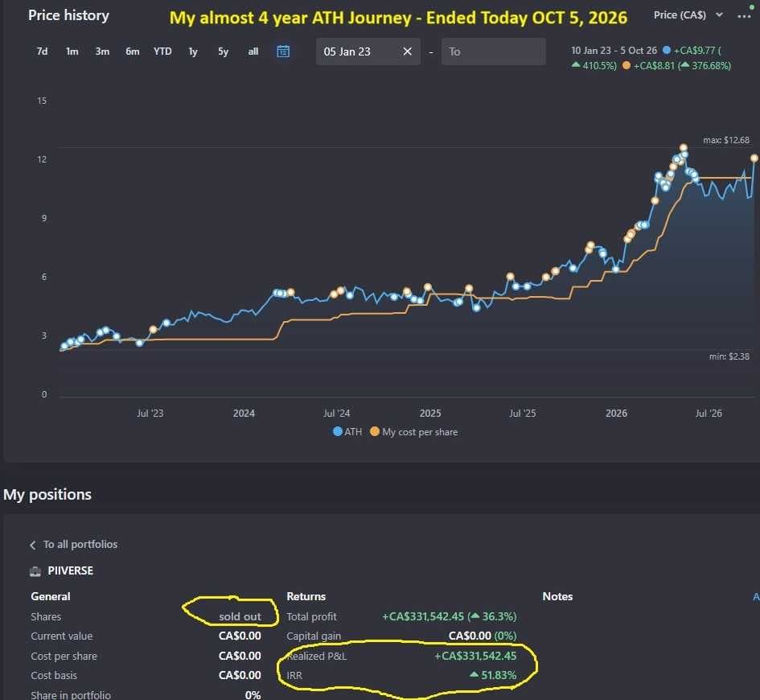Click the 'sold out' Shares value
The image size is (760, 700).
tap(240, 616)
